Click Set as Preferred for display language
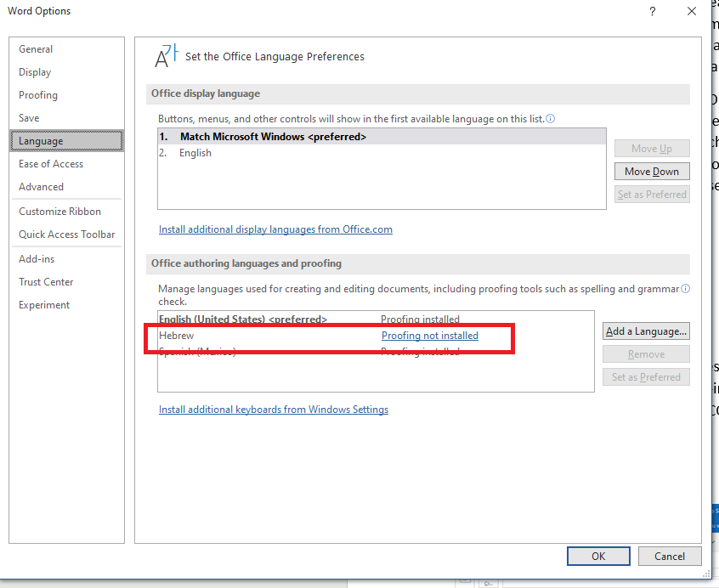Image resolution: width=719 pixels, height=588 pixels. [x=652, y=195]
